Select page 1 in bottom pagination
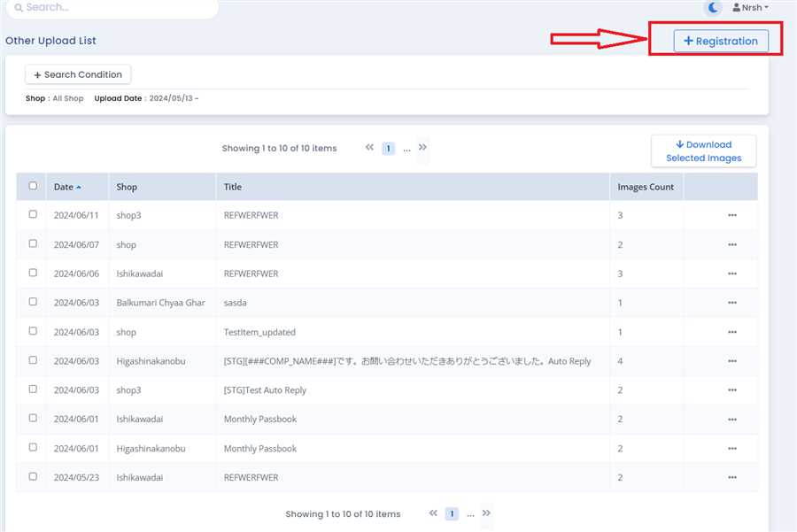Image resolution: width=797 pixels, height=532 pixels. coord(452,513)
